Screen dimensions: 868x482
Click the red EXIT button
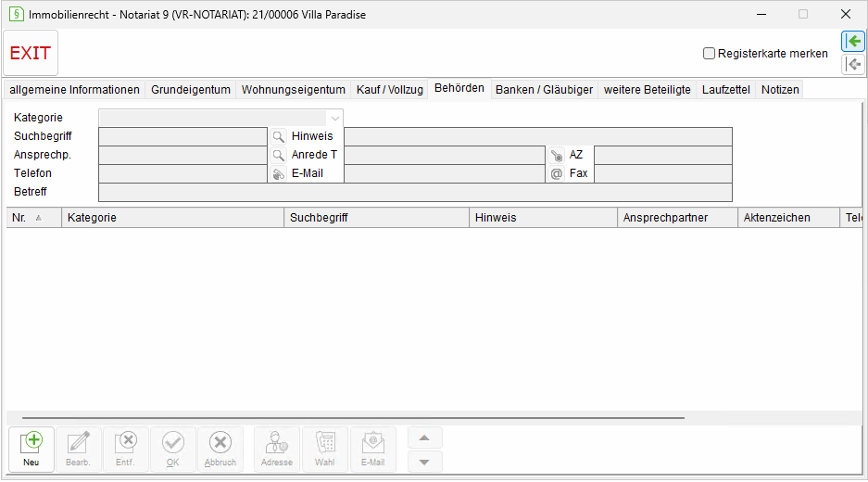[31, 53]
